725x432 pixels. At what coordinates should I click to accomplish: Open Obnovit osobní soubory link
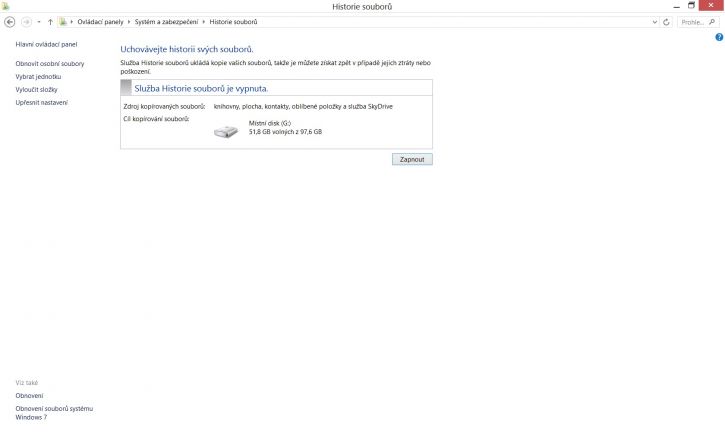pos(50,64)
